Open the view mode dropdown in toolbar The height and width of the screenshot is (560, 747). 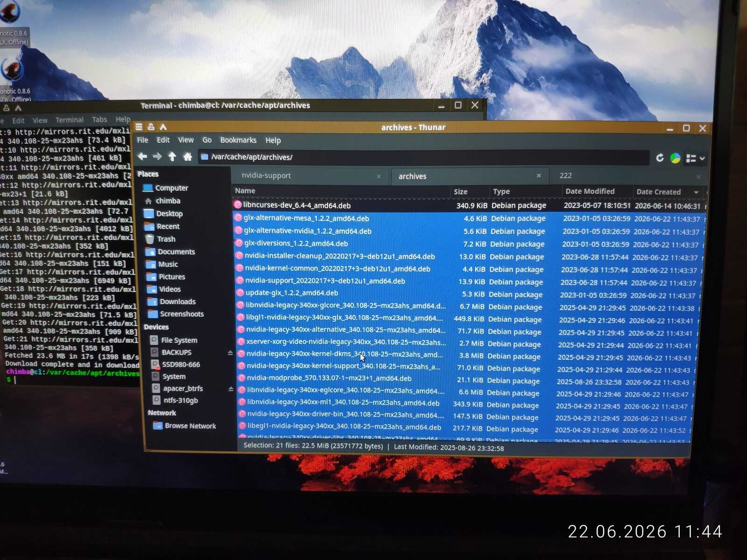[x=695, y=159]
